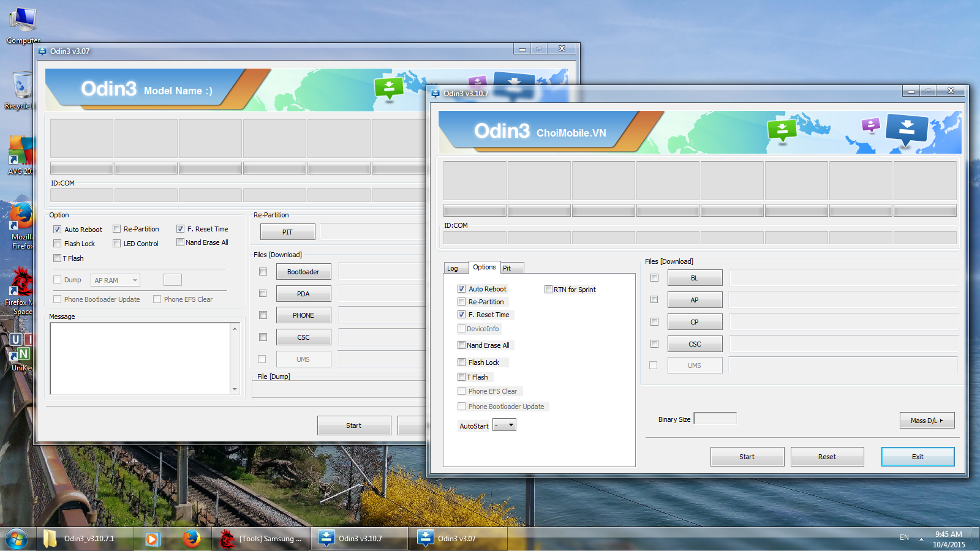Toggle F. Reset Time in the Odin3 v3.10.7 Options tab
The height and width of the screenshot is (551, 980).
[462, 315]
